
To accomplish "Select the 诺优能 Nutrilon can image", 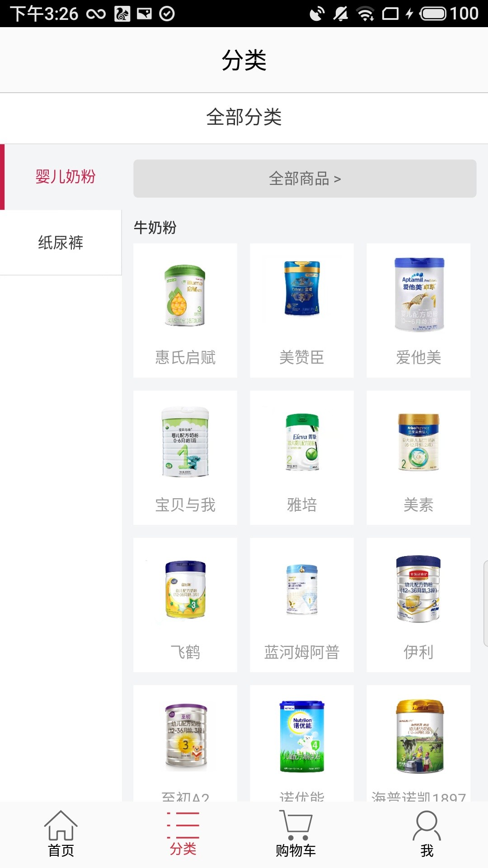I will [302, 736].
